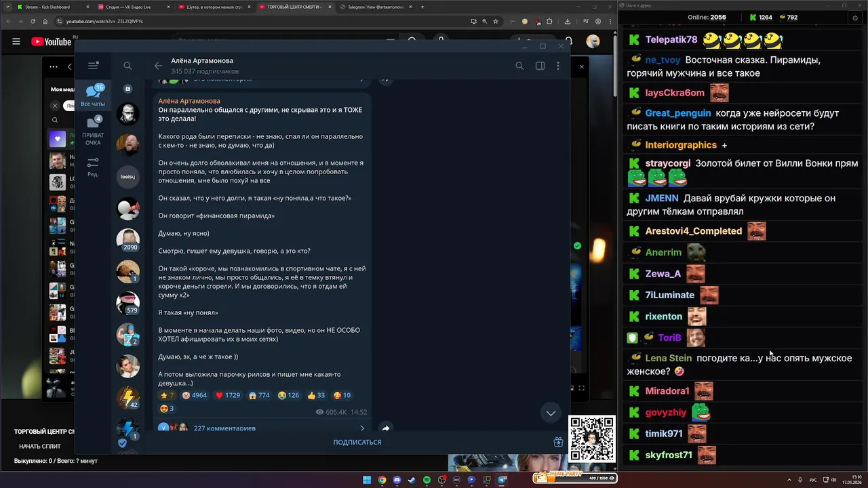Click the YouTube logo
Screen dimensions: 868x488
click(x=52, y=41)
